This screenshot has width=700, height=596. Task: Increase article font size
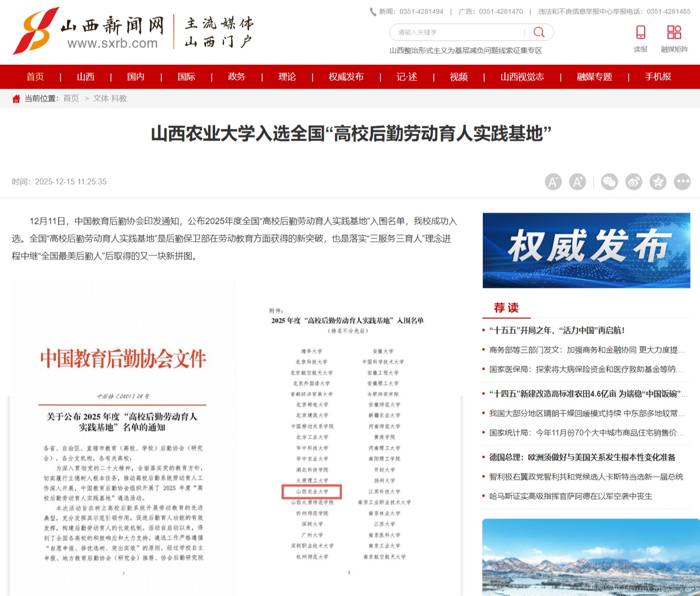577,182
